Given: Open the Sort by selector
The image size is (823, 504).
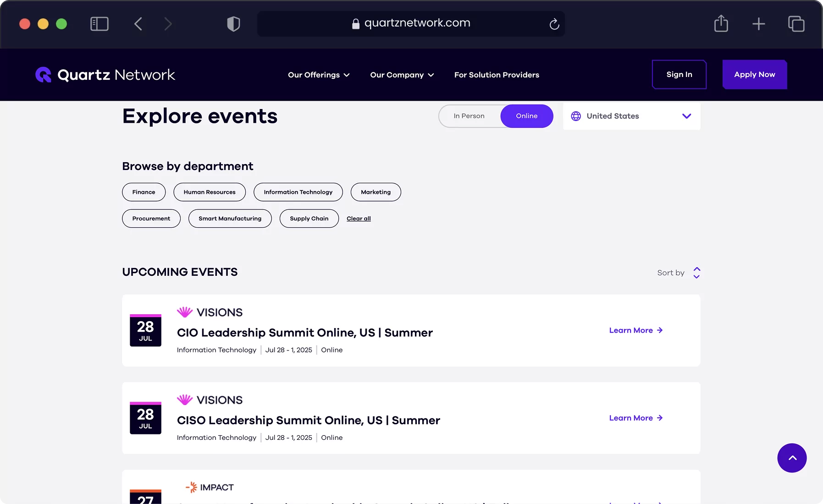Looking at the screenshot, I should click(679, 273).
